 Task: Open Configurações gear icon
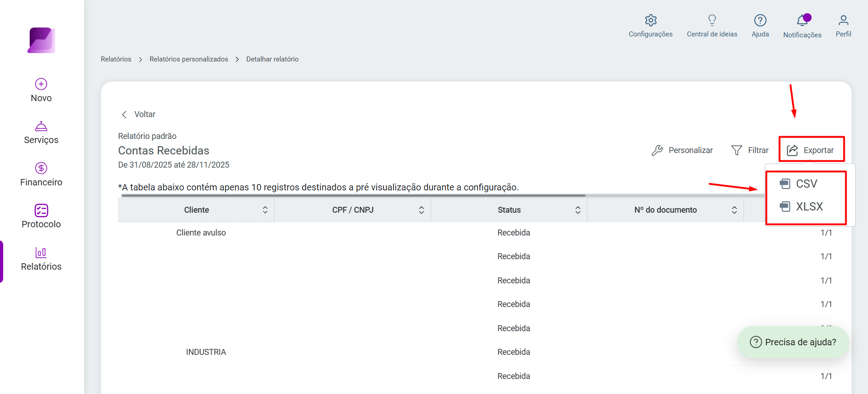point(651,20)
